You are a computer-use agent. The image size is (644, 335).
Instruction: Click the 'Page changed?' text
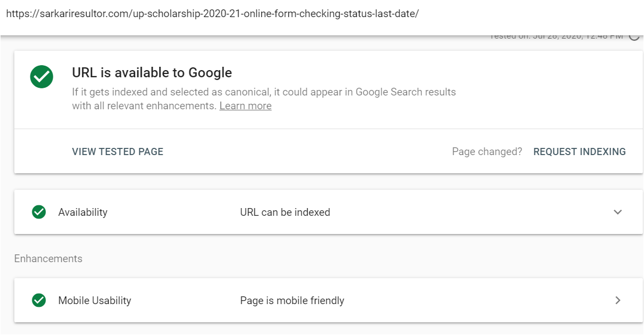pos(487,152)
